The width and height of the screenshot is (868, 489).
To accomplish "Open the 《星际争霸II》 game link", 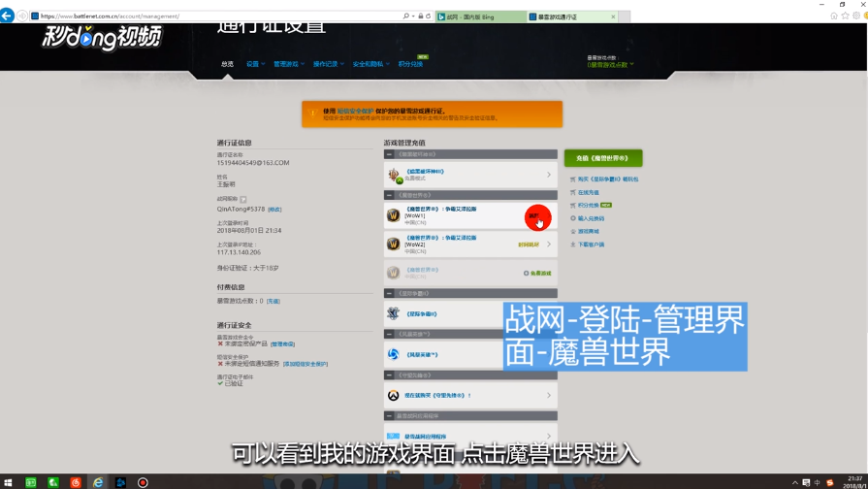I will [x=422, y=314].
